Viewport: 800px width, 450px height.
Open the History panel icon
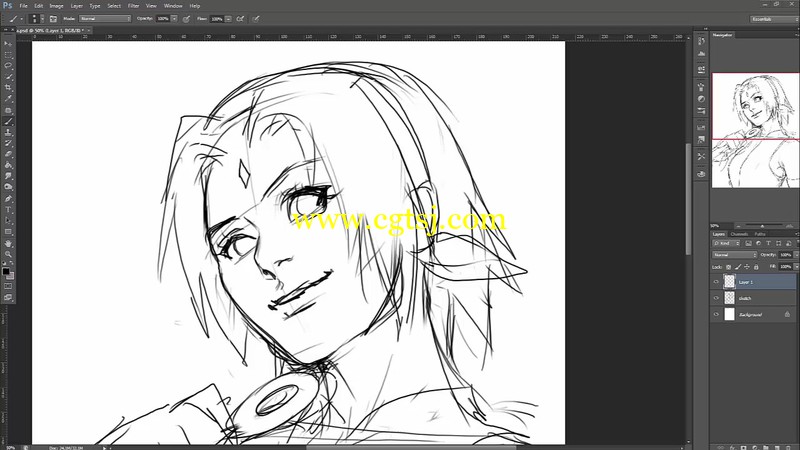coord(701,41)
